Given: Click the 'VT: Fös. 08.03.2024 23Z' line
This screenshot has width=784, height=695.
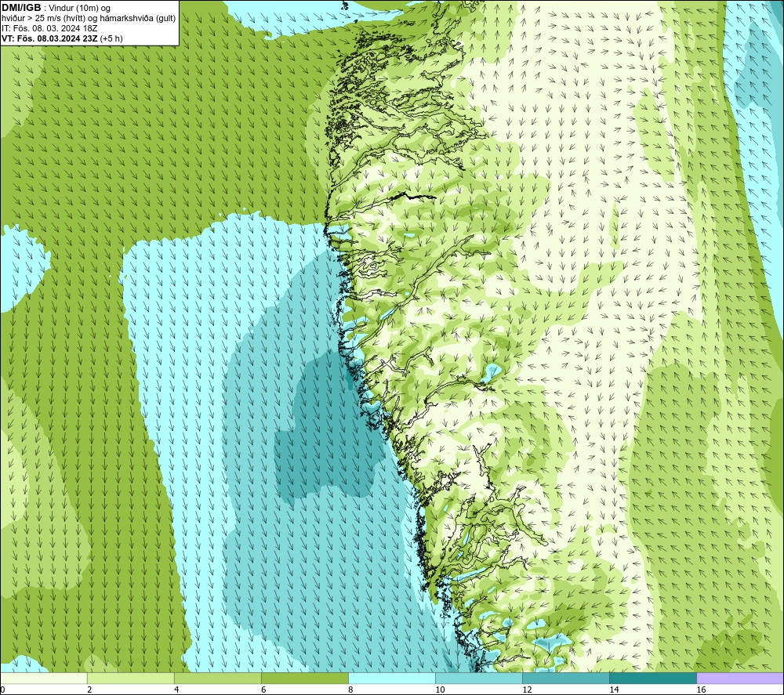Looking at the screenshot, I should (x=49, y=38).
